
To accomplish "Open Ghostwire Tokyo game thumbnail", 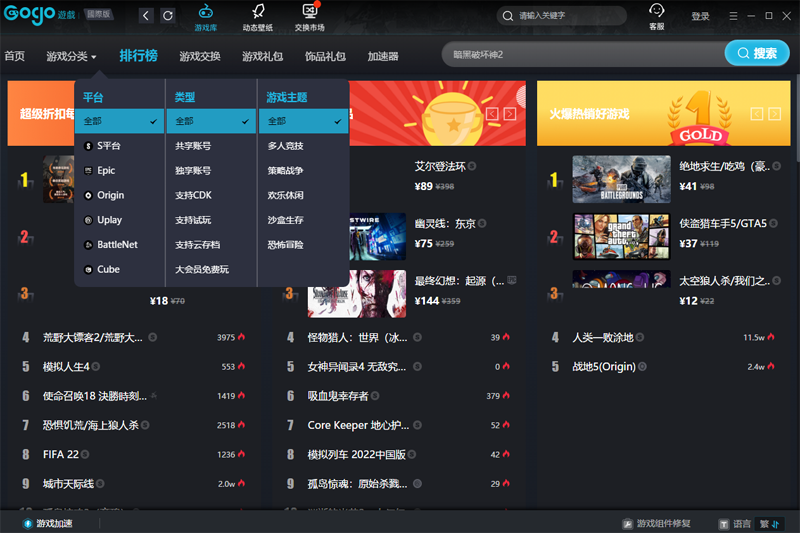I will point(378,237).
